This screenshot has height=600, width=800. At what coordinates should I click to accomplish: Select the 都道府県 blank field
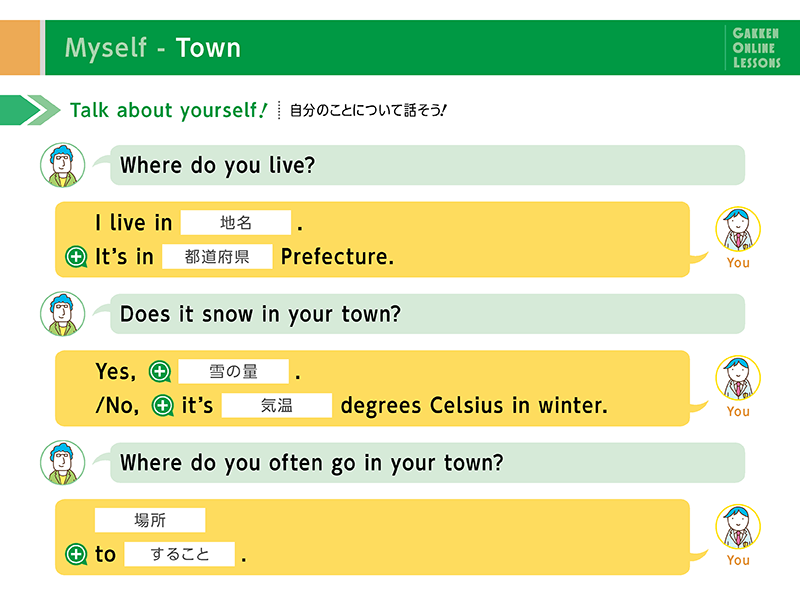coord(217,257)
